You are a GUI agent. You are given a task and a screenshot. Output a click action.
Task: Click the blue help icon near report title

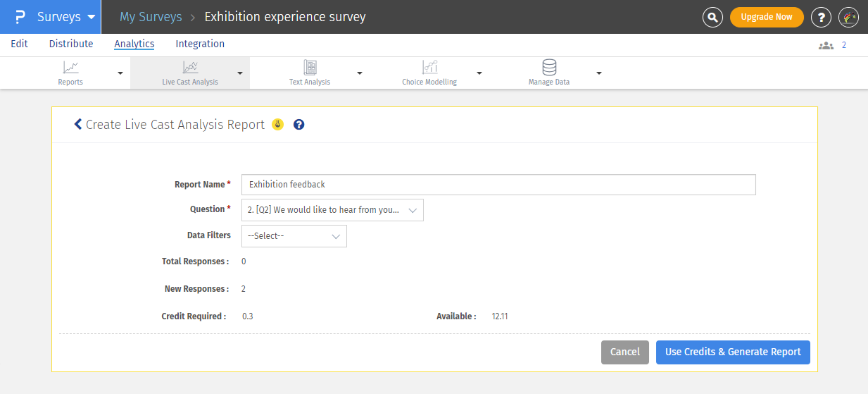298,125
